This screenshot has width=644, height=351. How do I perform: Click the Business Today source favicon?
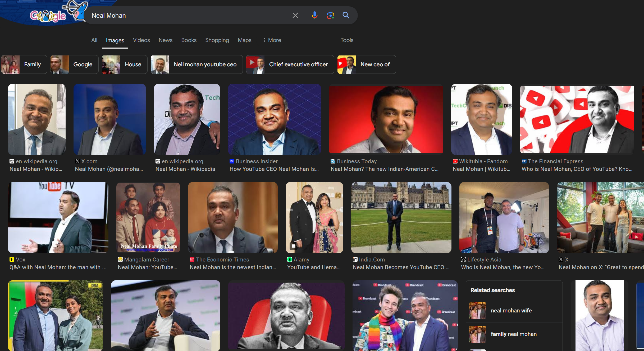point(333,161)
